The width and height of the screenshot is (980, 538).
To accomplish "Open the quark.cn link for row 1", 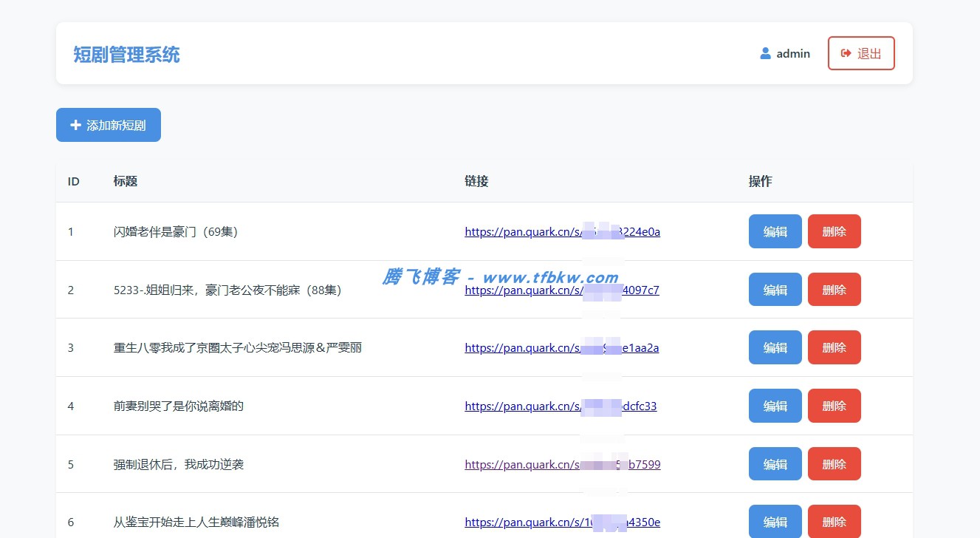I will 562,231.
